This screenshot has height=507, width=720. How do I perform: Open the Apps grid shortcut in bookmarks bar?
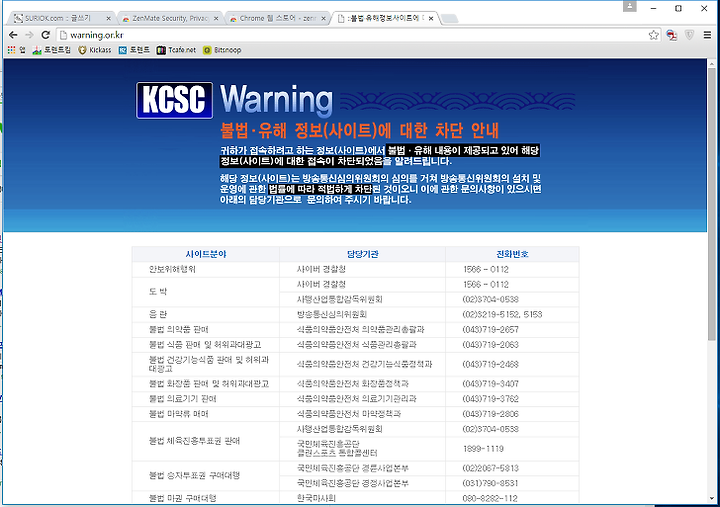(x=16, y=50)
